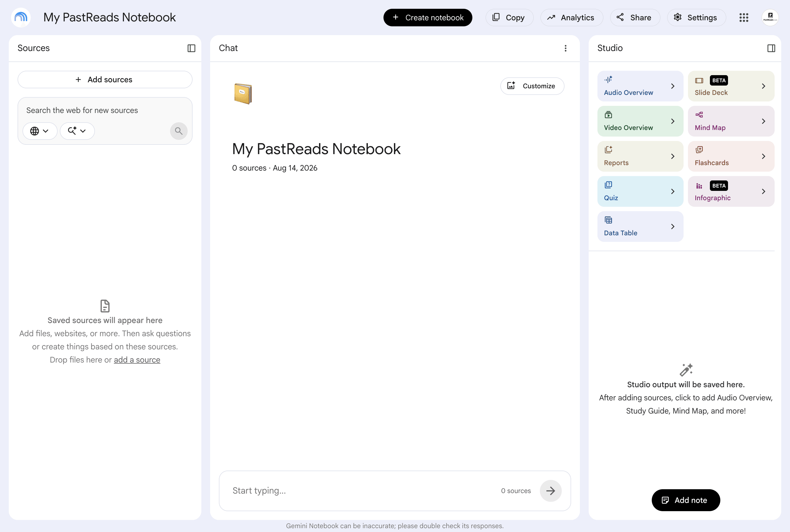Click 'Studio output will be saved here.' text

686,384
